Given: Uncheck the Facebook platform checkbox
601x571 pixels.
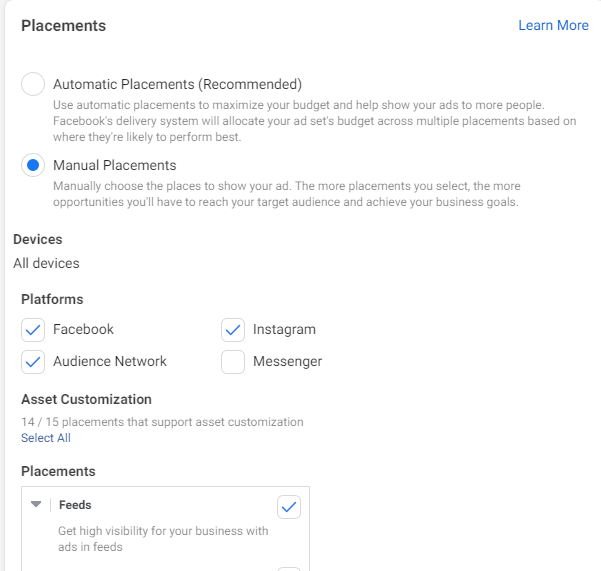Looking at the screenshot, I should [33, 329].
